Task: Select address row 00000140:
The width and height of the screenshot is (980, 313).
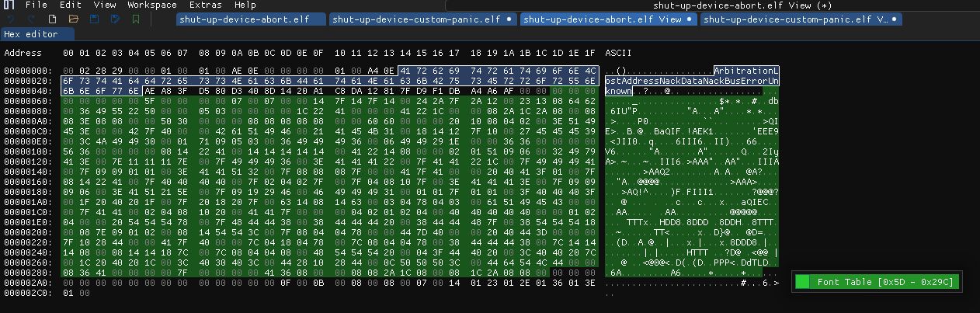Action: click(30, 172)
